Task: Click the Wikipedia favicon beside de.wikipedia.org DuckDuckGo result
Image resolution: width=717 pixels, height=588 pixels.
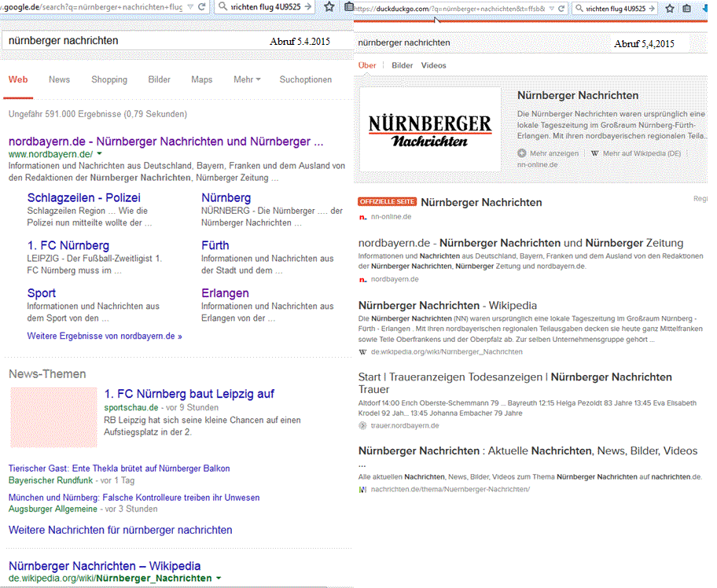Action: [363, 352]
